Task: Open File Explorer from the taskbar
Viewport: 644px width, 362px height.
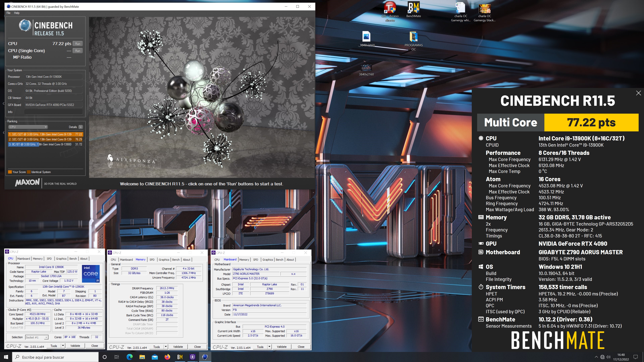Action: (142, 357)
